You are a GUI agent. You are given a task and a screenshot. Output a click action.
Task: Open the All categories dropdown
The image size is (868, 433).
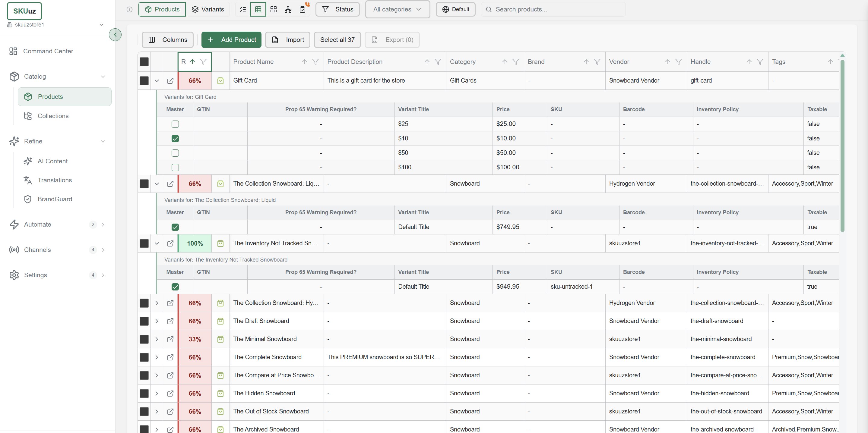point(398,9)
